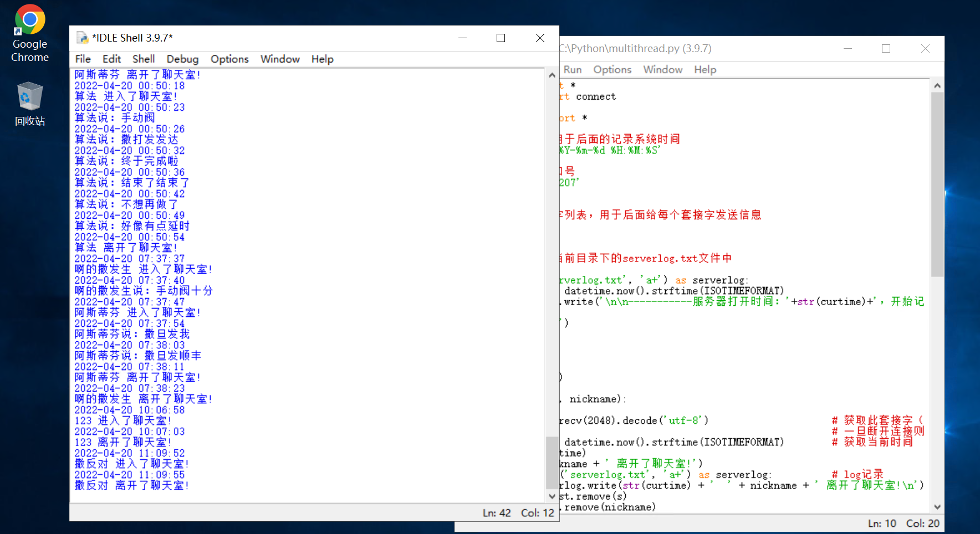The image size is (980, 534).
Task: Click the down arrow on the shell scrollbar
Action: [552, 497]
